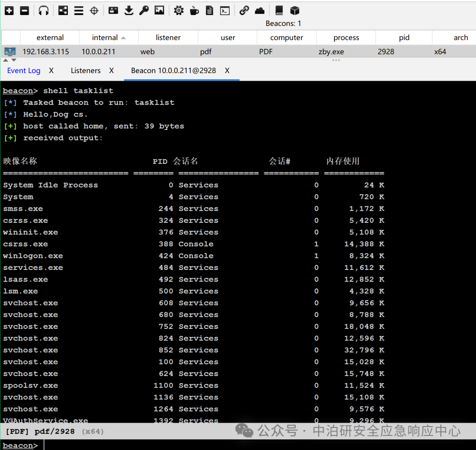This screenshot has height=450, width=476.
Task: Click the System Idle Process line
Action: tap(193, 185)
